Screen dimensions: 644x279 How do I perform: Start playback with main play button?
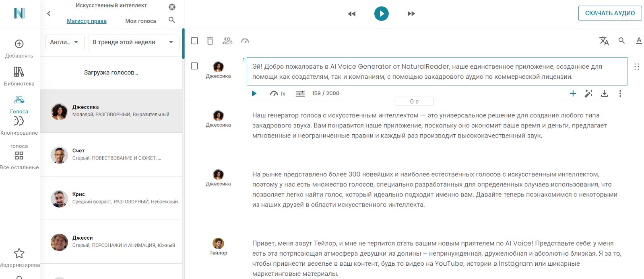point(382,14)
